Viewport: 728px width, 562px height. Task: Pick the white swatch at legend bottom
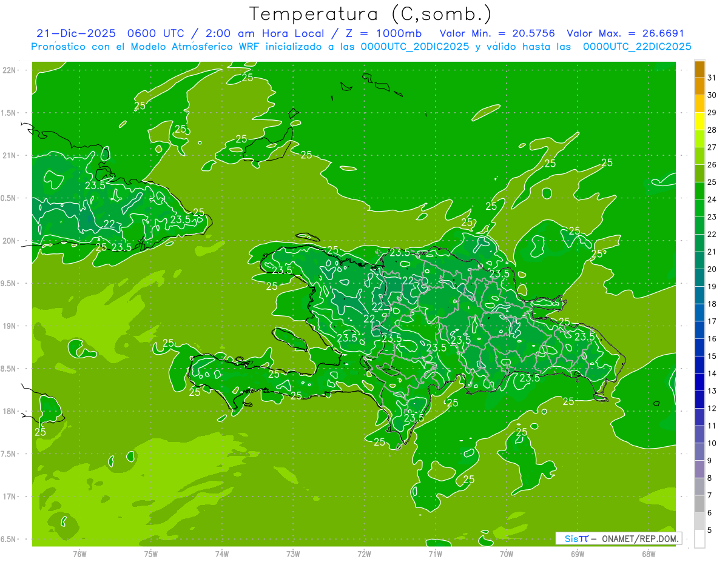699,538
